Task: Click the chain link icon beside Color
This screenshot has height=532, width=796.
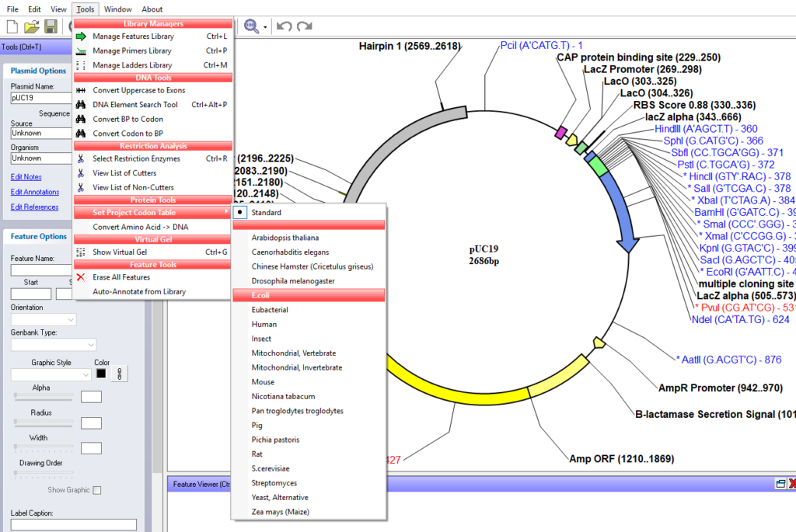Action: coord(120,374)
